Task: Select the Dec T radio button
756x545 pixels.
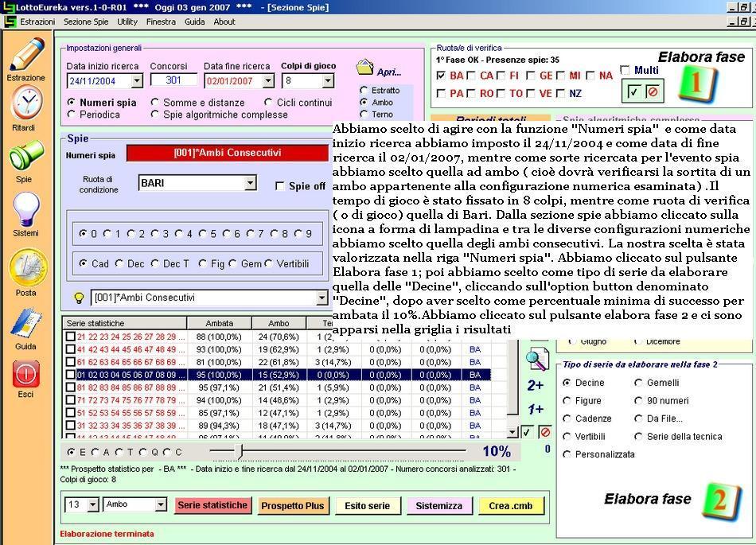Action: tap(154, 263)
